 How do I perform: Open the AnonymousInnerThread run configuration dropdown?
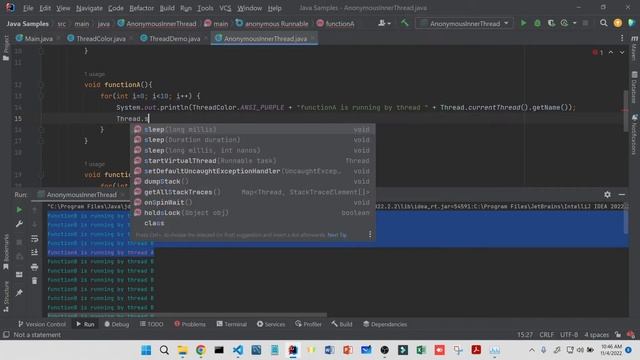coord(464,24)
